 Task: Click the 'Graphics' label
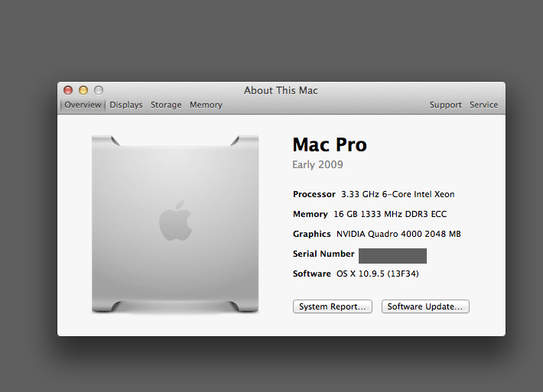pos(312,235)
